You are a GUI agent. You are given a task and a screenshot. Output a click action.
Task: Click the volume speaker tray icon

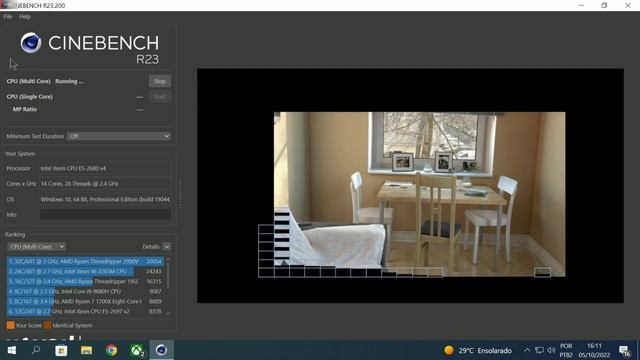pyautogui.click(x=551, y=350)
